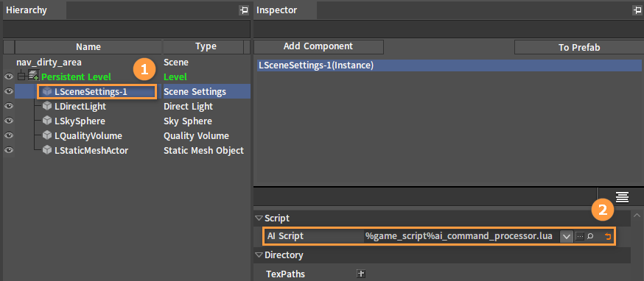Screen dimensions: 644x281
Task: Collapse the Script section
Action: 259,218
